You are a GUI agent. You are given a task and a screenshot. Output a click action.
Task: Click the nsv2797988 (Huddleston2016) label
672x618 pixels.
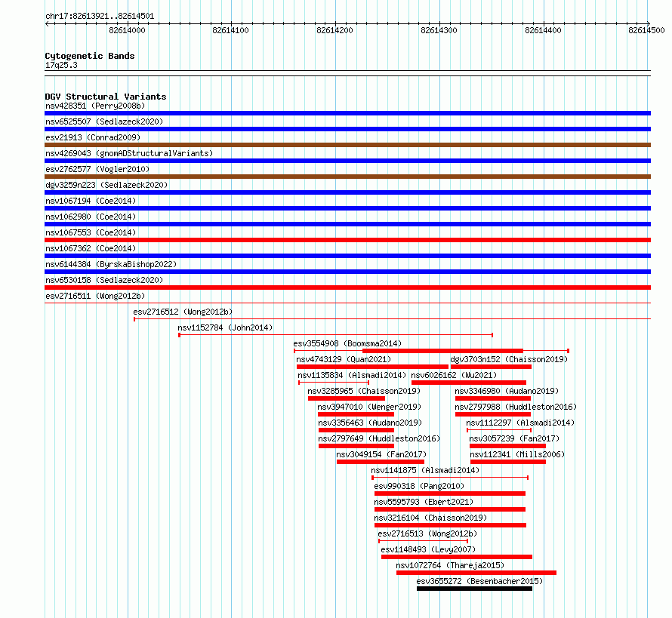[x=516, y=407]
